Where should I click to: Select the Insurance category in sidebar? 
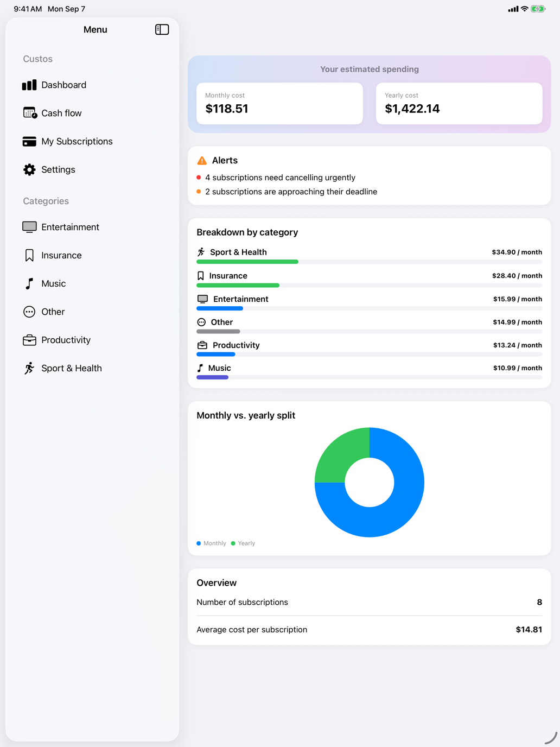tap(92, 255)
